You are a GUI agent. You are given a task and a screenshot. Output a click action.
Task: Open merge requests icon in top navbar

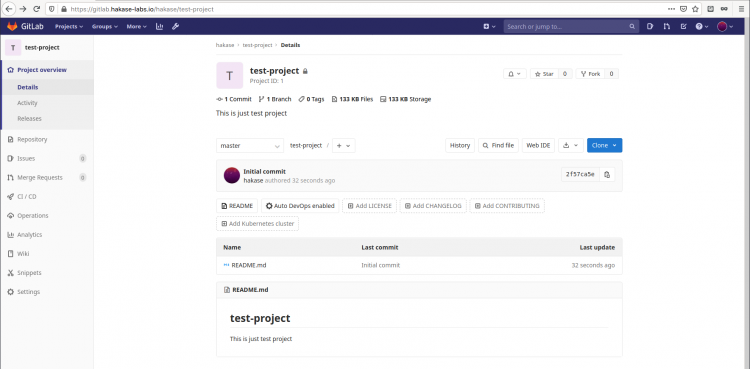point(666,26)
